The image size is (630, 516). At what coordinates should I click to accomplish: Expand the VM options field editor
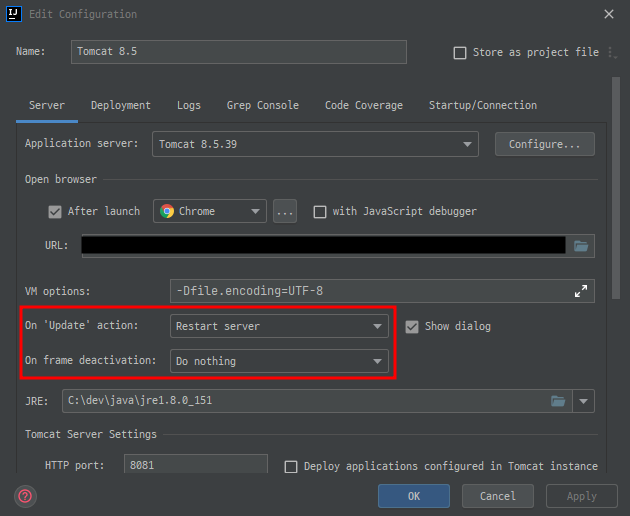click(581, 291)
